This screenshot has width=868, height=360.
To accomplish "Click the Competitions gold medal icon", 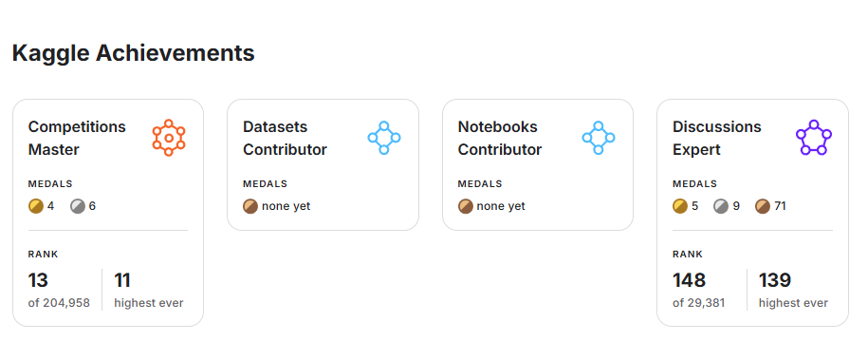I will coord(36,206).
